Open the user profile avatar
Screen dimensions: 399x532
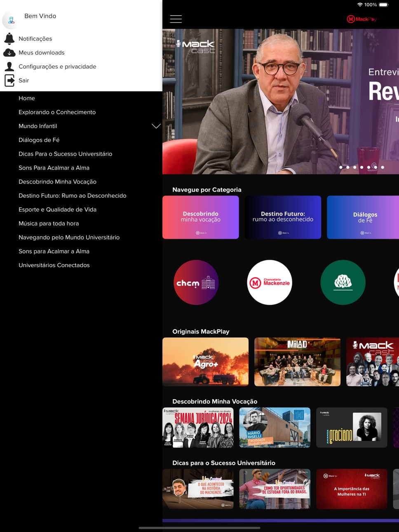(11, 20)
